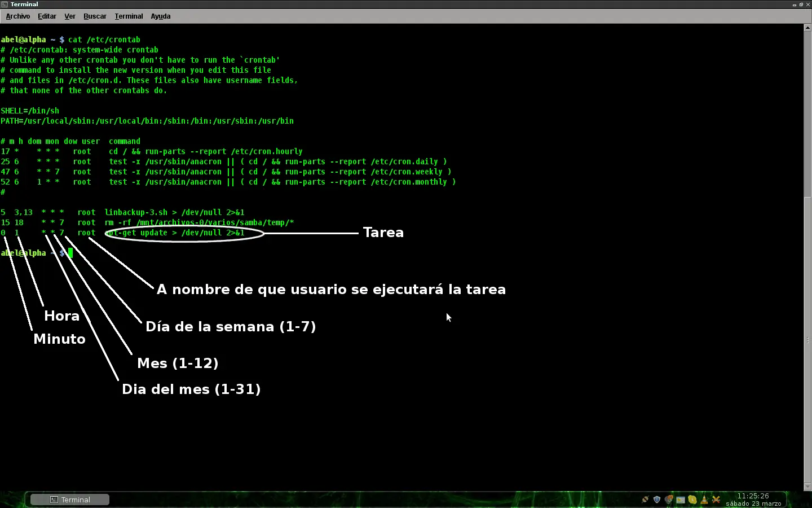Viewport: 812px width, 508px height.
Task: Maximize the Terminal window
Action: click(x=801, y=4)
